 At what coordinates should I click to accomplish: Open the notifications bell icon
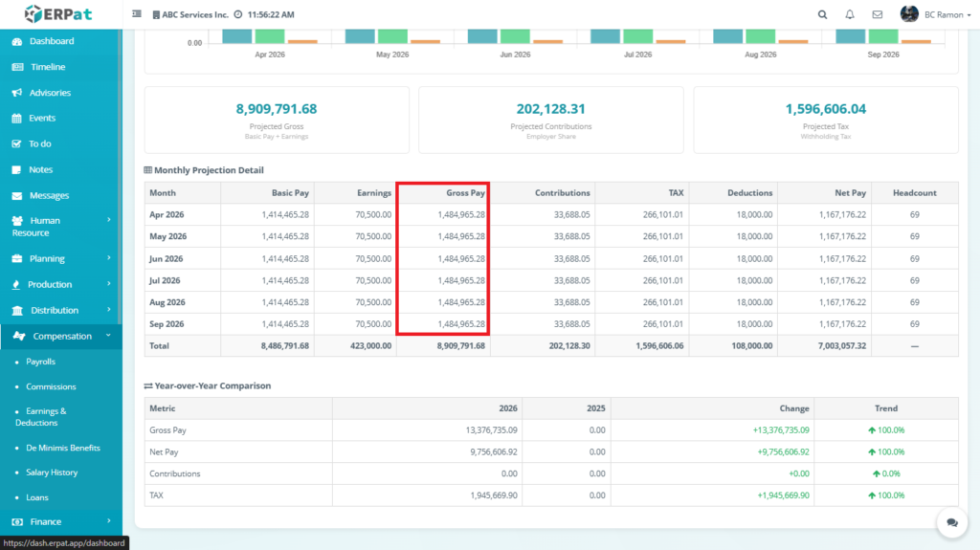tap(850, 14)
